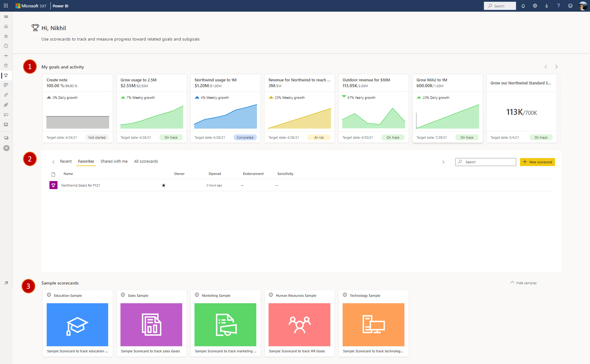The width and height of the screenshot is (590, 364).
Task: Open the Settings gear
Action: coord(535,6)
